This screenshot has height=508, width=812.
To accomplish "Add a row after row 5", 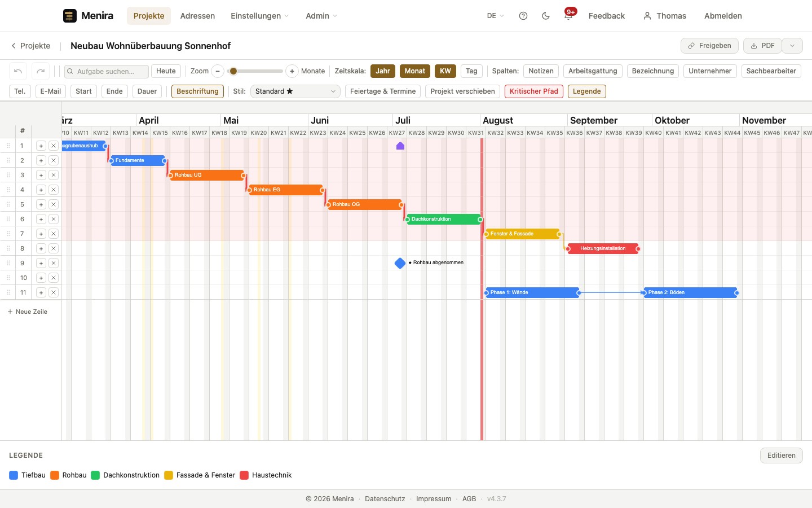I will pyautogui.click(x=41, y=204).
